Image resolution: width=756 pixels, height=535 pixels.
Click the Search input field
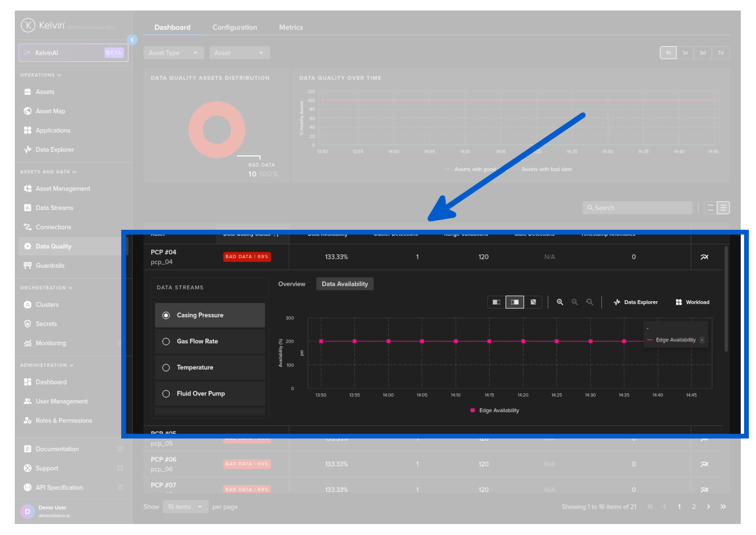[637, 208]
